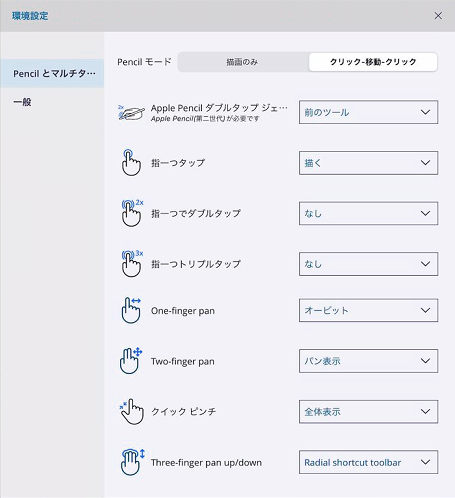This screenshot has height=498, width=455.
Task: Click the One-finger pan hand icon
Action: click(131, 310)
